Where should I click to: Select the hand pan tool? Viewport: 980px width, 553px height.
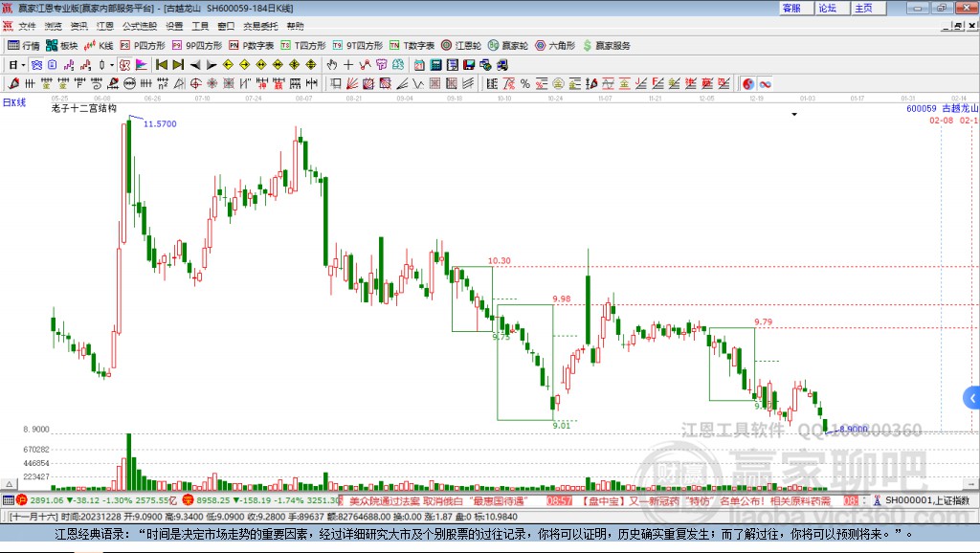coord(332,64)
